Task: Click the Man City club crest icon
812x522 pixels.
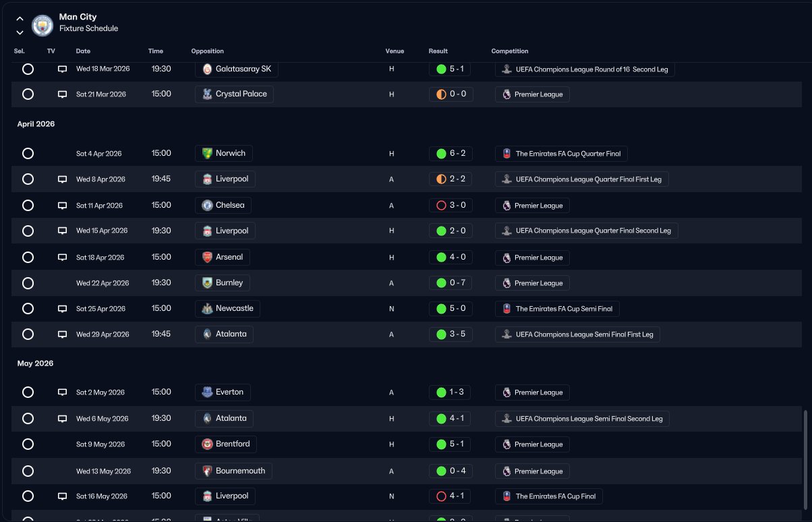Action: 42,25
